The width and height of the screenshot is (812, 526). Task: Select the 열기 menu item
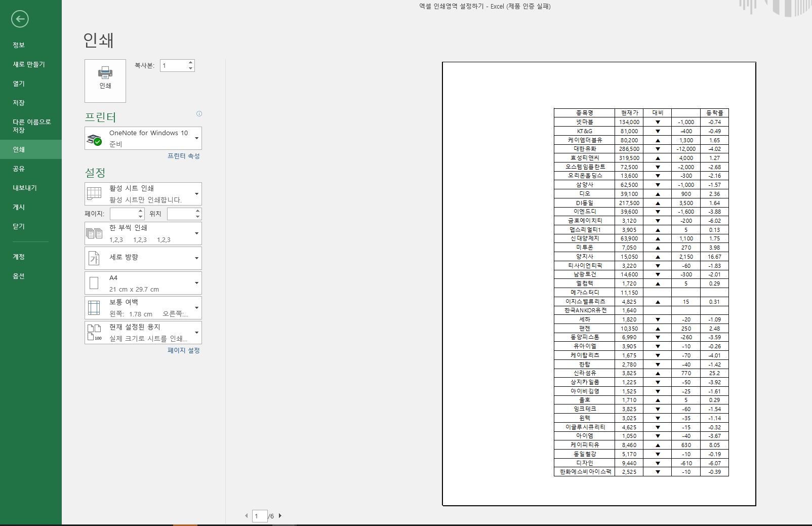click(31, 84)
